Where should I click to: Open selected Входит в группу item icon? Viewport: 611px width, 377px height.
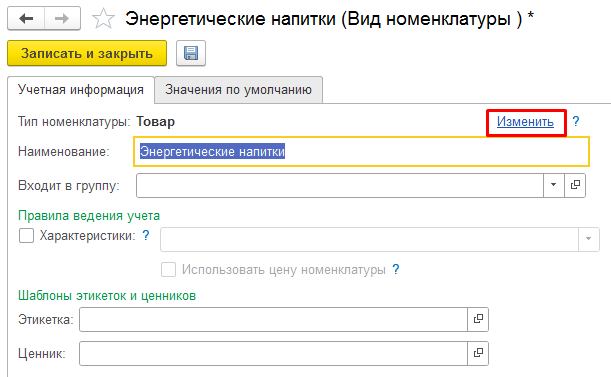[575, 185]
